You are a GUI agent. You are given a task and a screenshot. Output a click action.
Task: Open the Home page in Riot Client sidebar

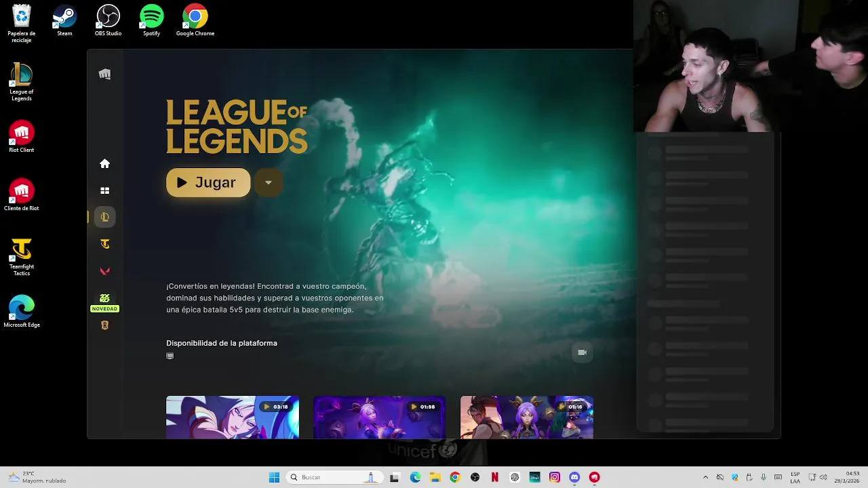[x=104, y=163]
